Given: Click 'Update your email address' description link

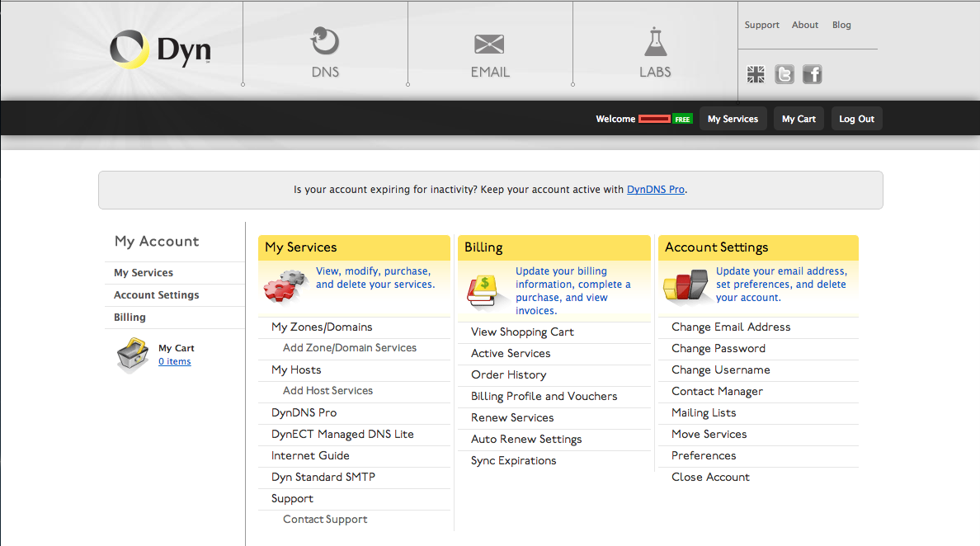Looking at the screenshot, I should click(x=781, y=285).
